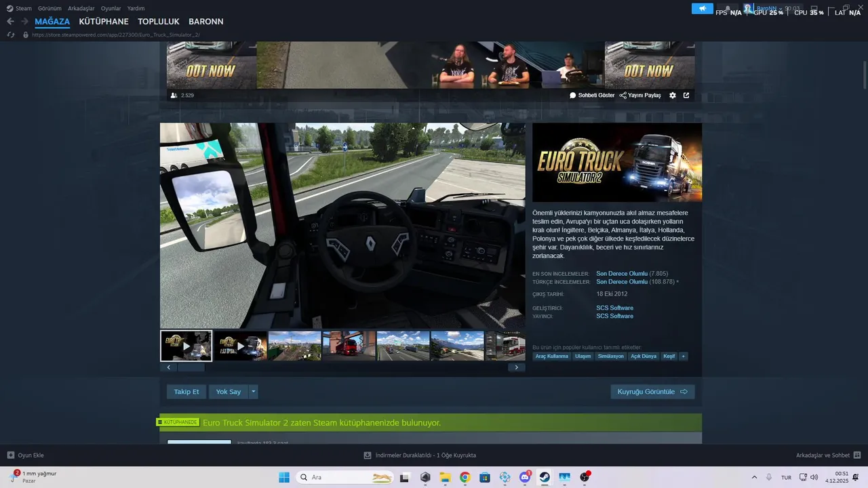Screen dimensions: 868x488
Task: Open the Steam menu
Action: pyautogui.click(x=20, y=9)
